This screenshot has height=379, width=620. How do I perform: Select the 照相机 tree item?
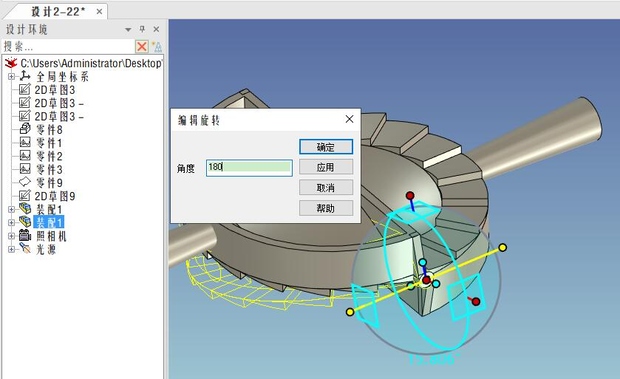point(51,236)
